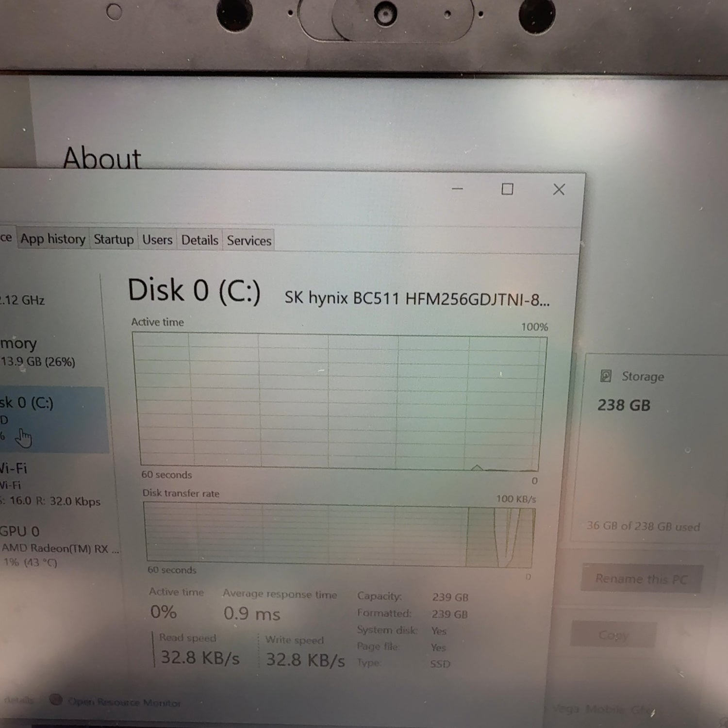Click the Capacity 239 GB value
Screen dimensions: 728x728
click(x=450, y=597)
